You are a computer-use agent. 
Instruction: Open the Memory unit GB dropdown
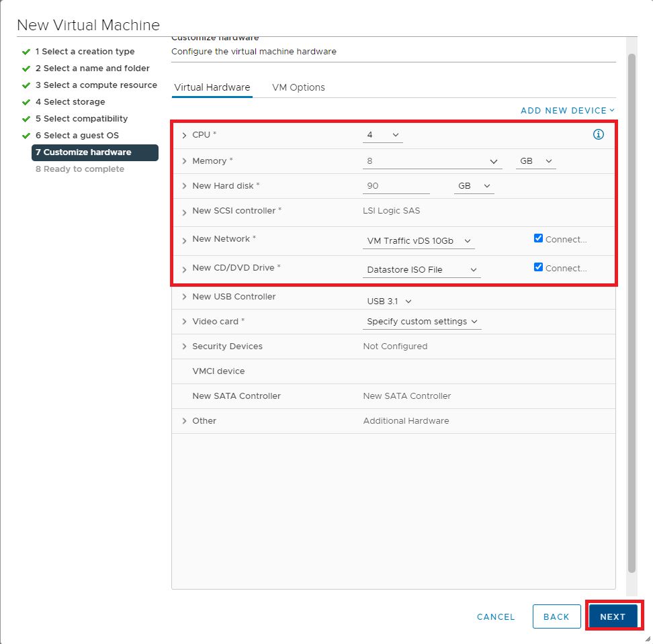(535, 161)
